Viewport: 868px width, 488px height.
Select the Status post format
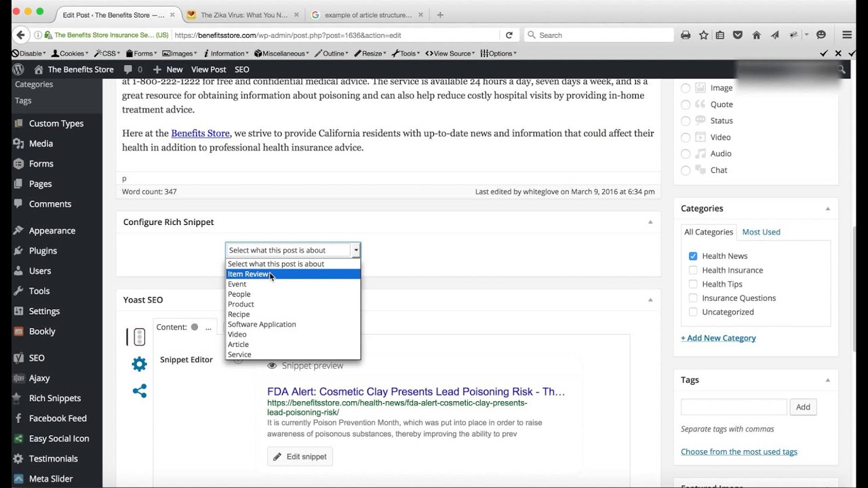[x=686, y=121]
